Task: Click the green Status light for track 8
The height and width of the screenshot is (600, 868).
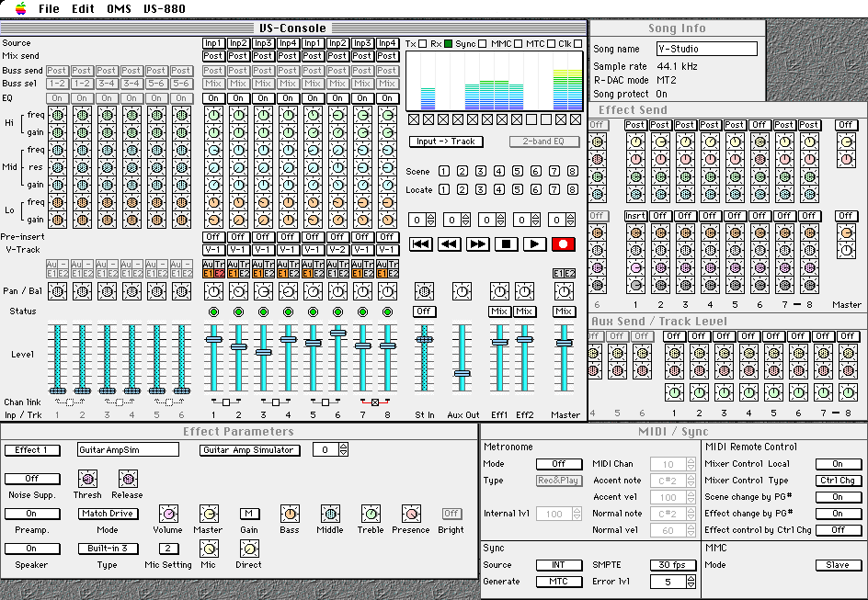Action: [x=387, y=311]
